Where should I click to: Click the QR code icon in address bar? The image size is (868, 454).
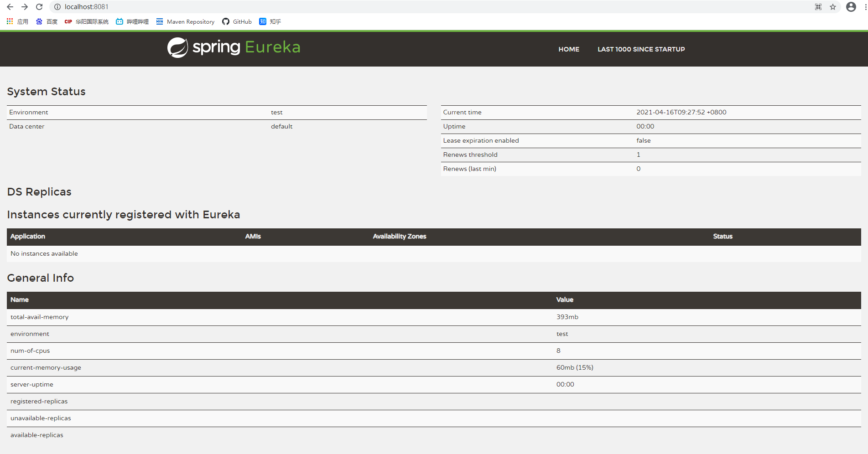pos(818,7)
